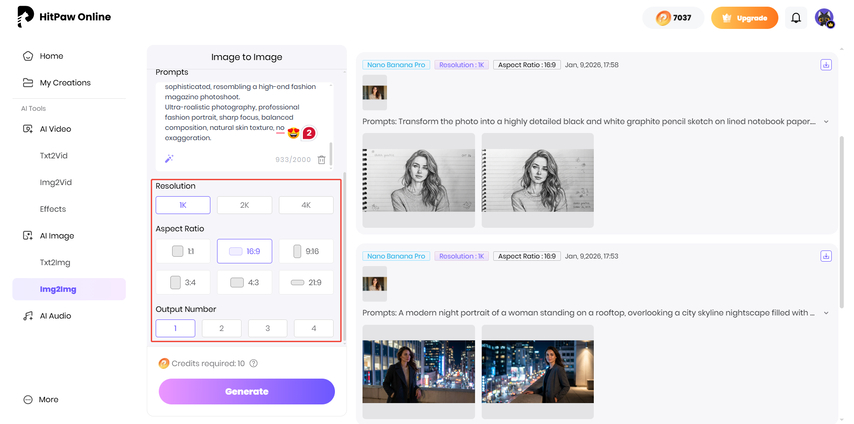The width and height of the screenshot is (854, 424).
Task: Expand the night portrait prompt text
Action: (x=826, y=313)
